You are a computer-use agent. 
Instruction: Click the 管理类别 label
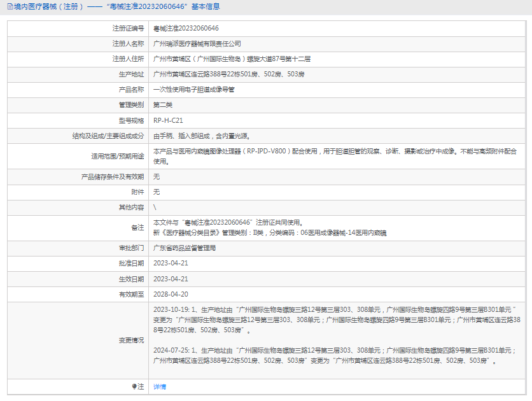(131, 105)
